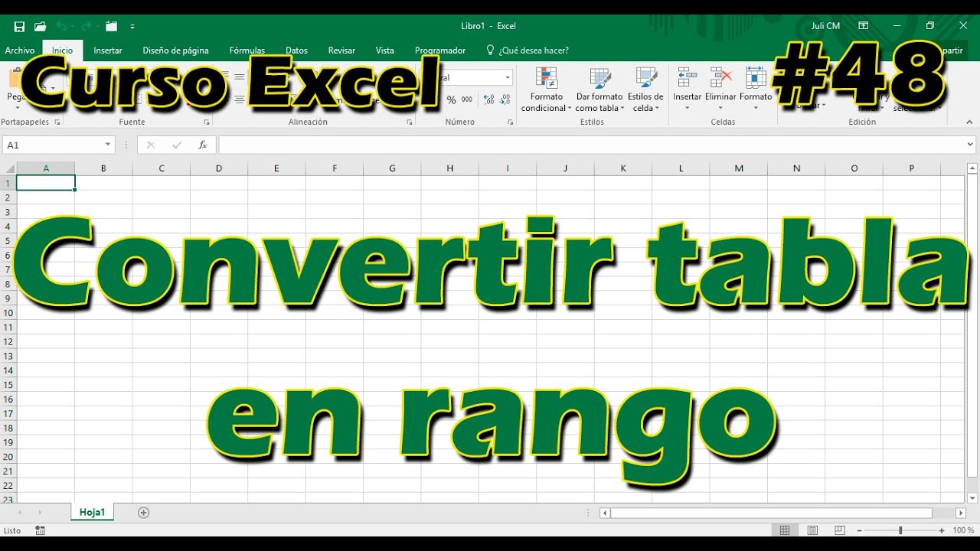
Task: Switch to Page Layout view
Action: (x=812, y=530)
